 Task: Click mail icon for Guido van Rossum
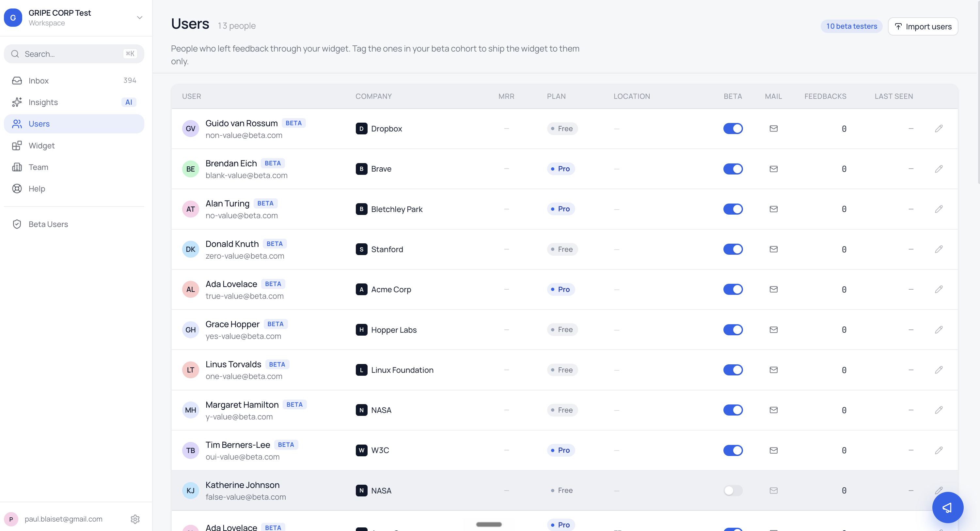click(773, 129)
